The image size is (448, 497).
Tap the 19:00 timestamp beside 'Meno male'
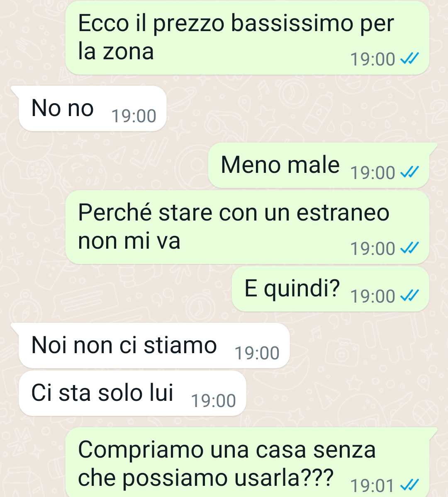(373, 173)
